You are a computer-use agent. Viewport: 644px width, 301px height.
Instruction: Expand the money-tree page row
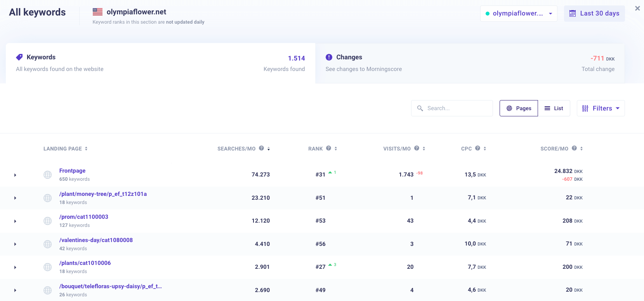(x=15, y=198)
